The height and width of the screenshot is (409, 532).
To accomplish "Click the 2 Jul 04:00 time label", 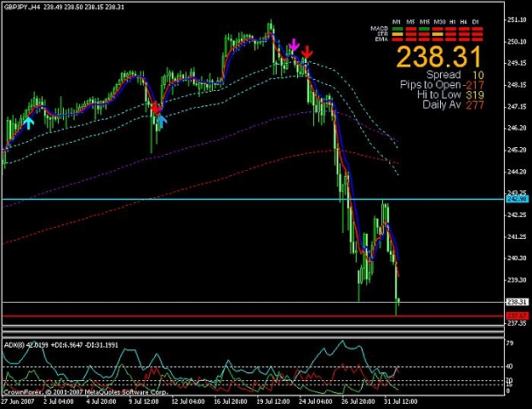I will click(59, 401).
